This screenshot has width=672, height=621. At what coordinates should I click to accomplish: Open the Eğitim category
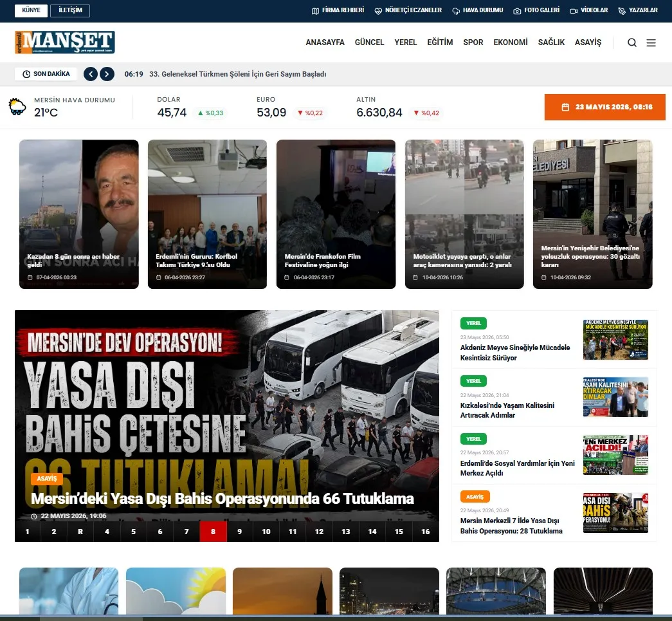tap(440, 42)
